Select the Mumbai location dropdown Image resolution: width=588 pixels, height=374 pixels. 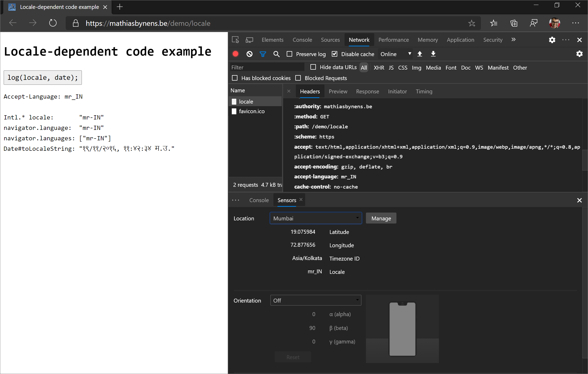pyautogui.click(x=316, y=218)
